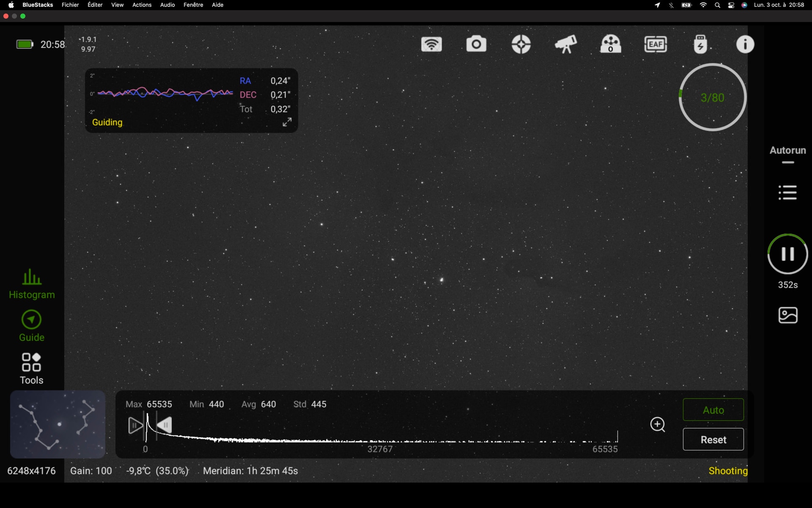This screenshot has width=812, height=508.
Task: Open the Fenêtre menu
Action: pyautogui.click(x=193, y=5)
